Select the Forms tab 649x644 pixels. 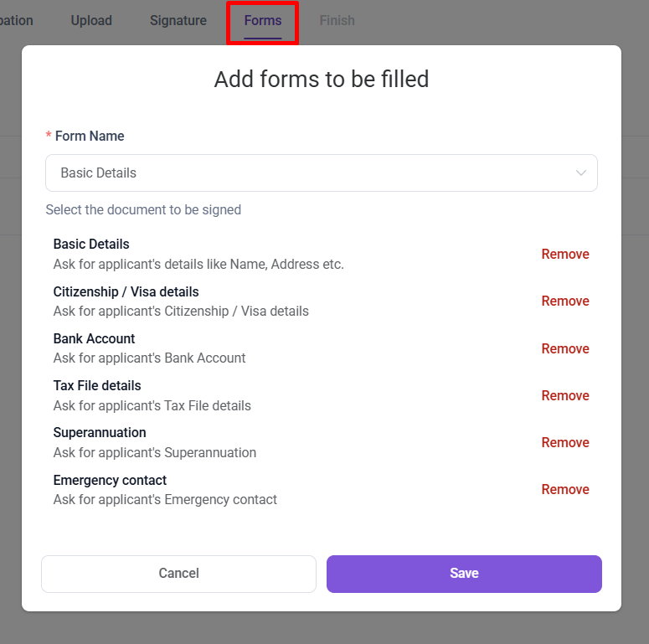click(263, 21)
